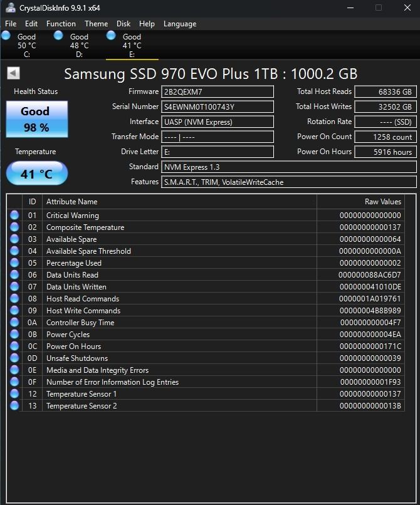Open the Help menu
This screenshot has width=420, height=505.
pyautogui.click(x=147, y=24)
